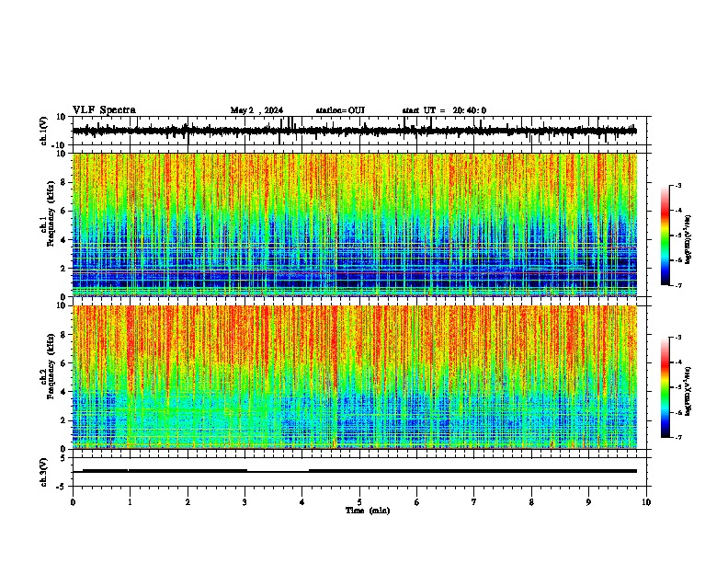728x563 pixels.
Task: Click tick label 1 on the time axis
Action: click(130, 502)
